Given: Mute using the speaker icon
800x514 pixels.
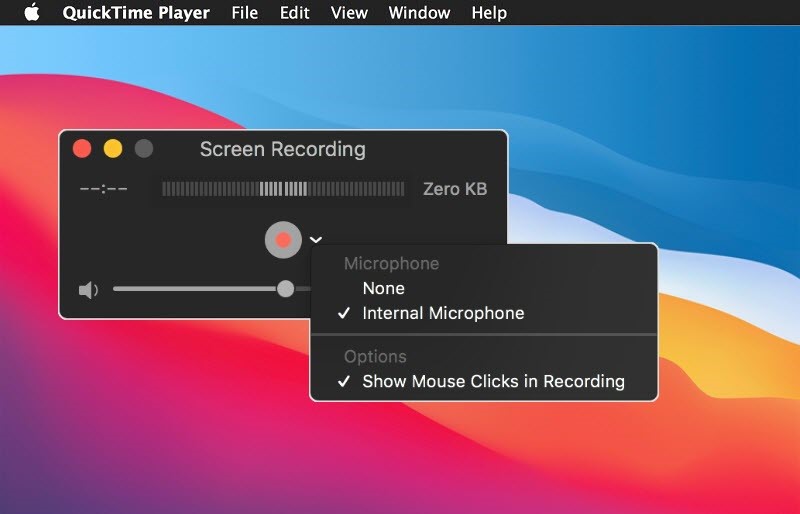Looking at the screenshot, I should pos(88,290).
